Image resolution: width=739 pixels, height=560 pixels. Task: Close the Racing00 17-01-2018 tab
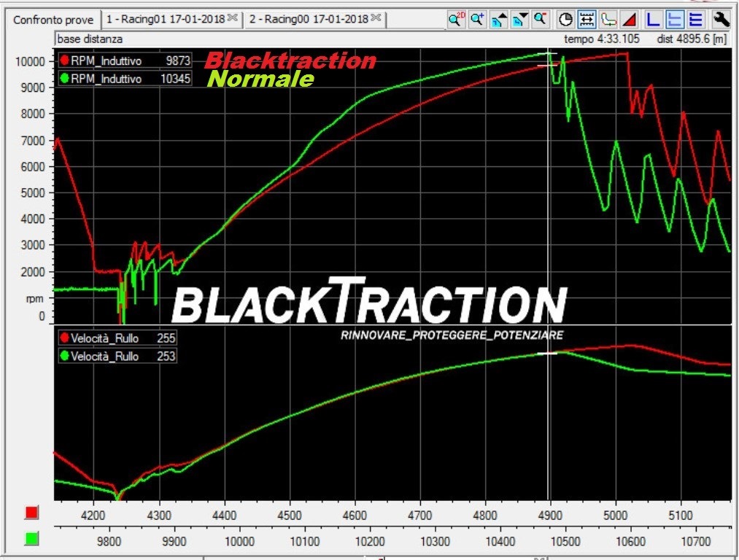tap(376, 18)
